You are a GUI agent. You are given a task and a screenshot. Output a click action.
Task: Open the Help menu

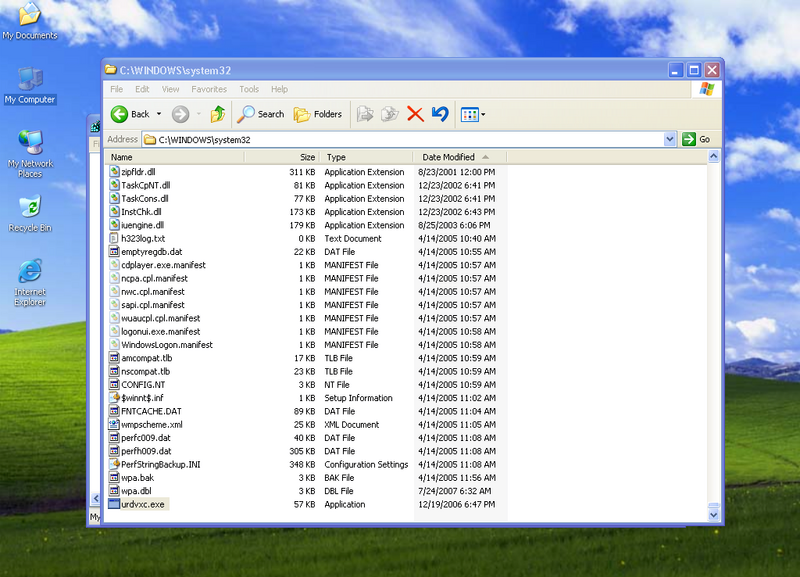click(x=279, y=89)
